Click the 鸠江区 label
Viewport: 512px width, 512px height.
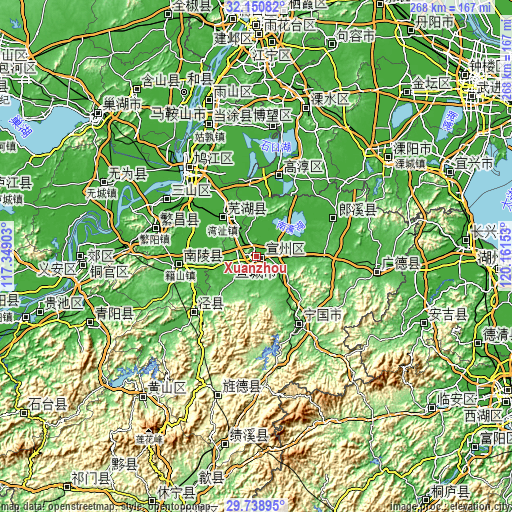point(214,158)
